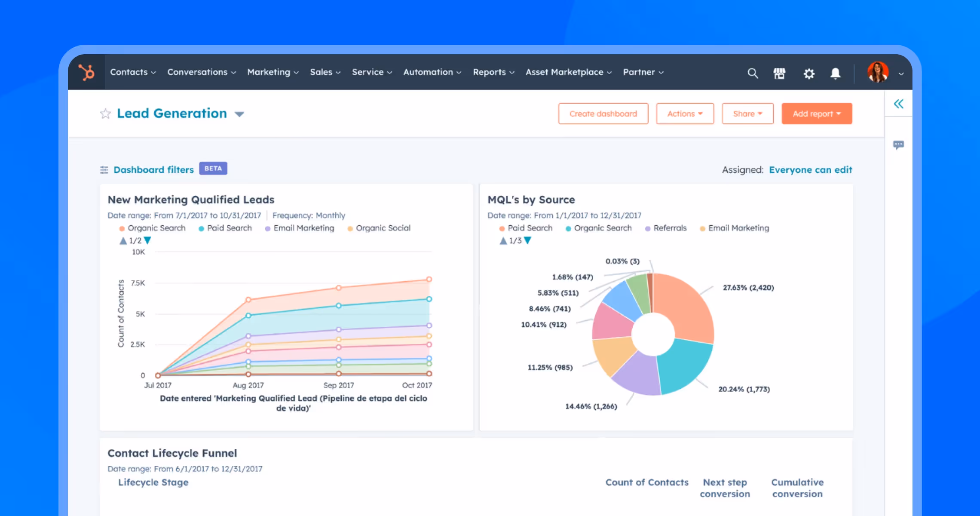
Task: Open the Share dropdown
Action: 747,114
